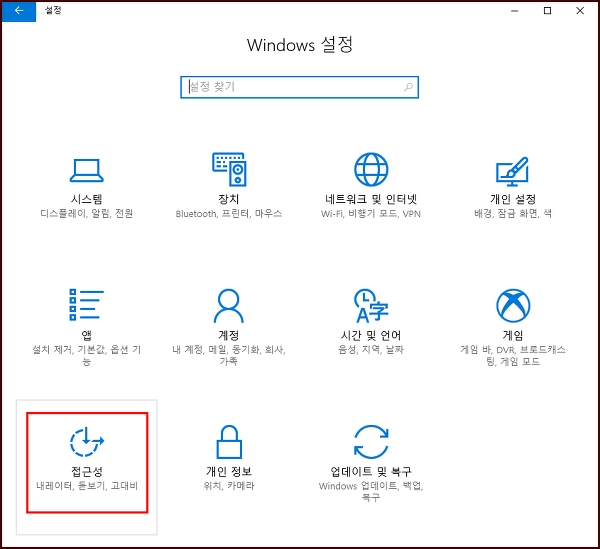Click 'Bluetooth, 프린터, 마우스' description
This screenshot has width=600, height=549.
[229, 213]
